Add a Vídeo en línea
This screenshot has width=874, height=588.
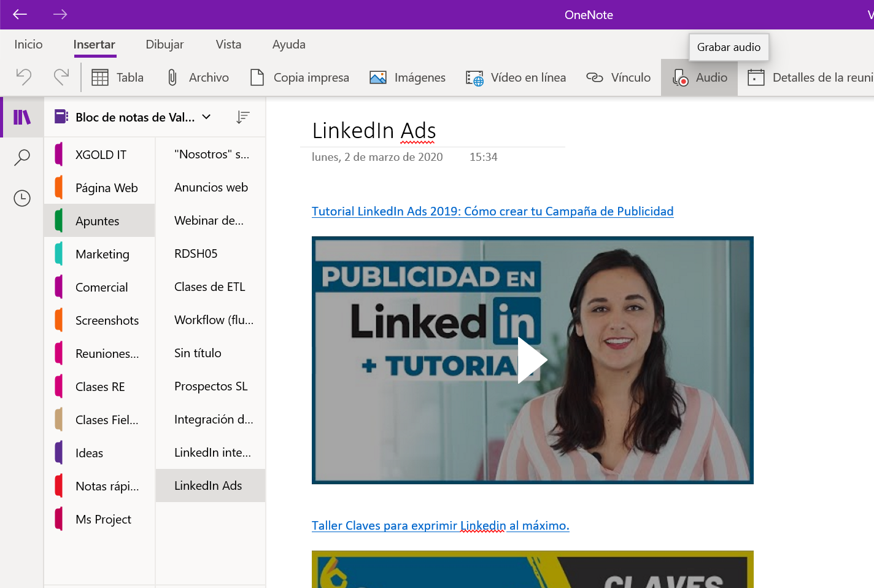pyautogui.click(x=516, y=77)
